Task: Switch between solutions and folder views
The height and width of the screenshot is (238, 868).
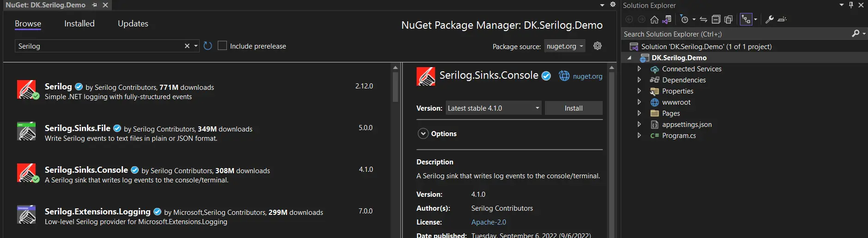Action: click(x=666, y=19)
